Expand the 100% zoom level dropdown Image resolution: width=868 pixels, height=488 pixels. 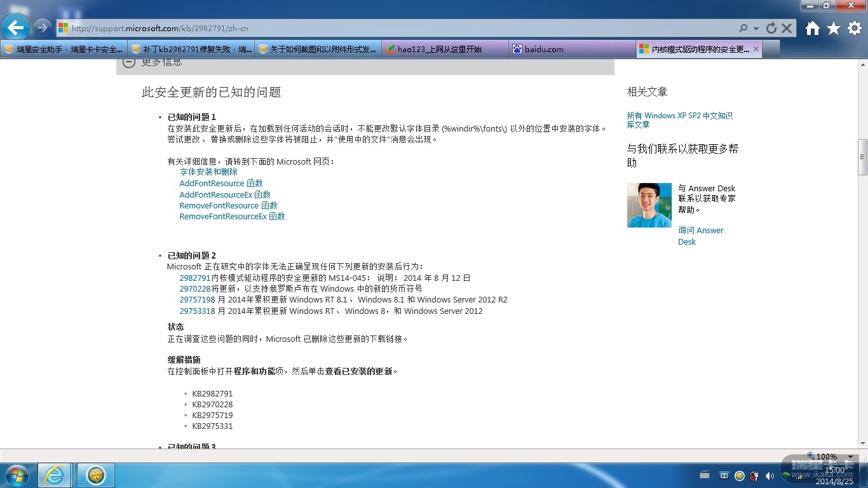[x=850, y=456]
